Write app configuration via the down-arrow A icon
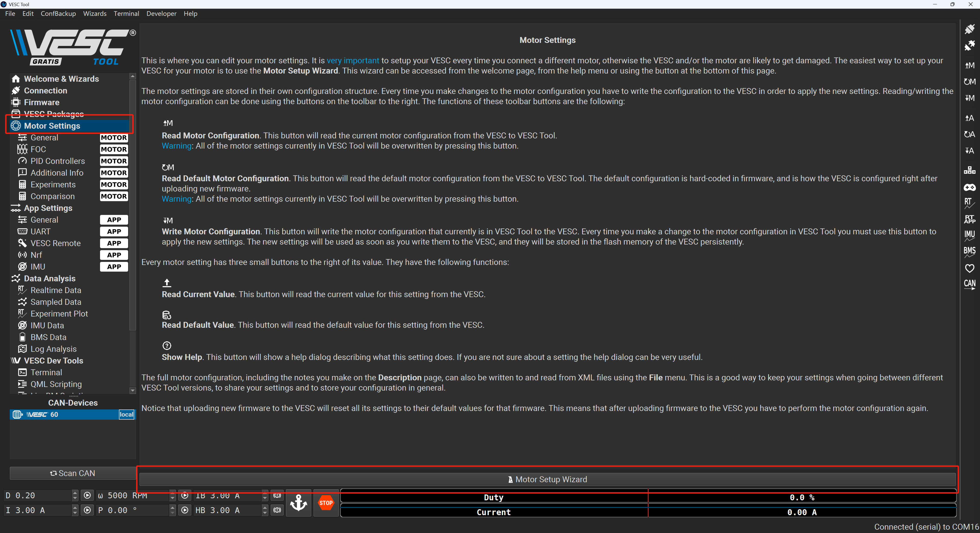Viewport: 980px width, 533px height. coord(969,151)
